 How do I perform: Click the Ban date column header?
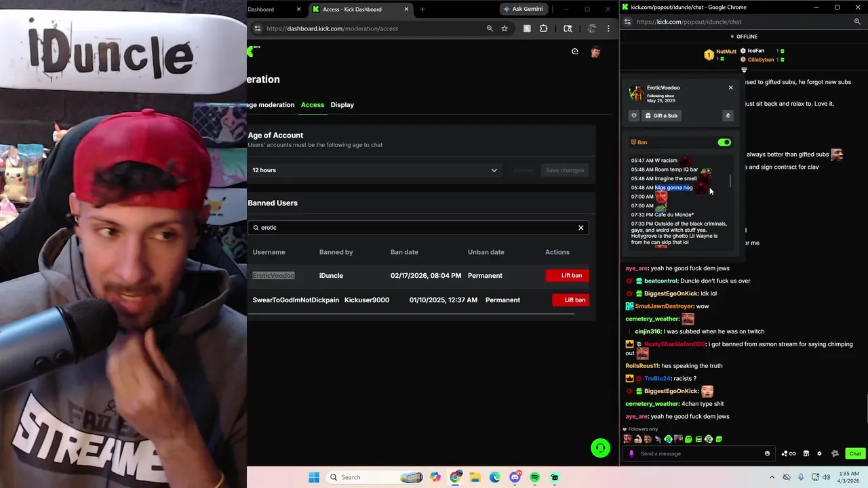(x=404, y=252)
